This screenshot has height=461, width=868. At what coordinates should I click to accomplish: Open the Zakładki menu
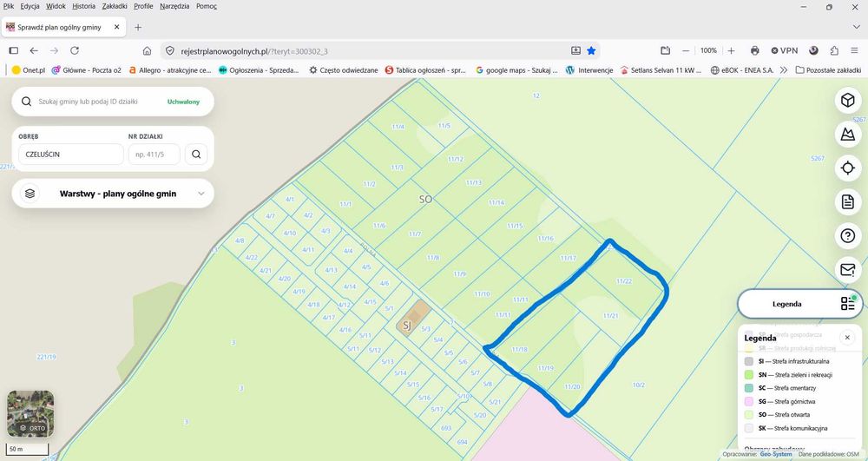115,6
